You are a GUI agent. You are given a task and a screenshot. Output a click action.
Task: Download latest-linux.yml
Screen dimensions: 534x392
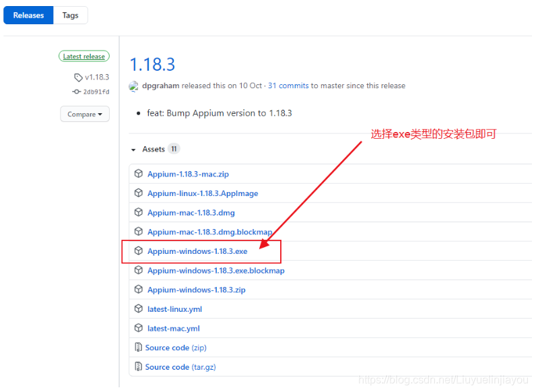coord(174,309)
